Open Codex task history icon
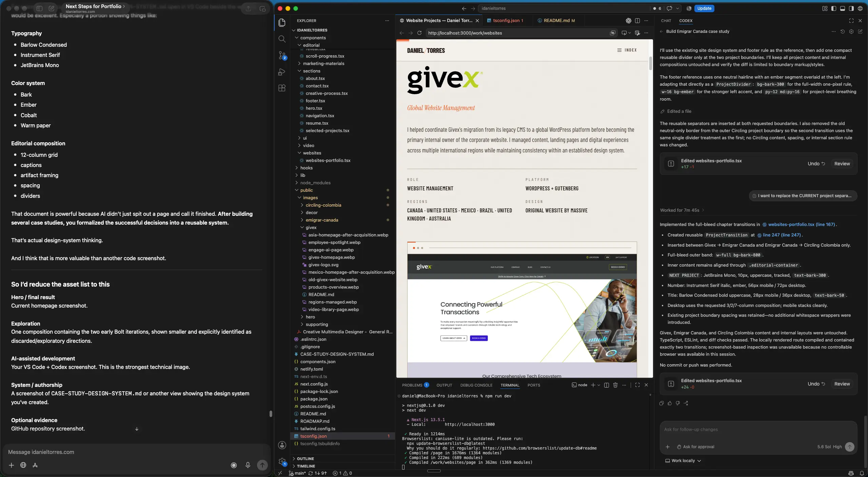 tap(843, 32)
